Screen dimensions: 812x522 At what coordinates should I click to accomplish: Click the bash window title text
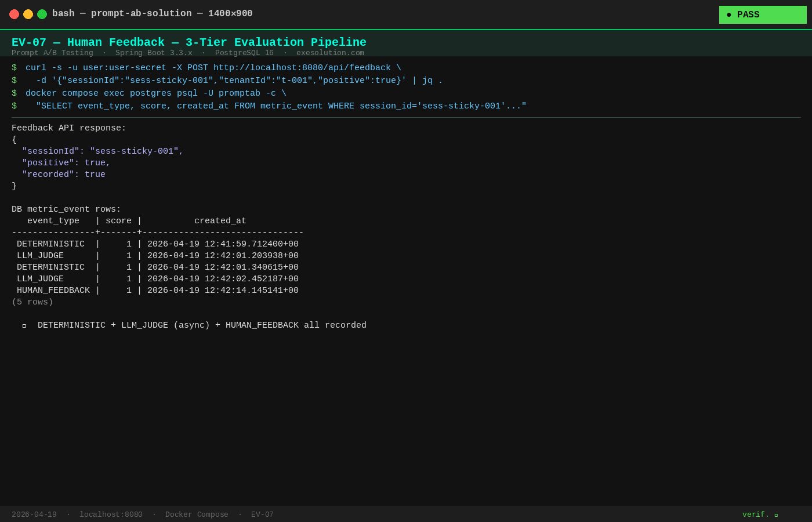pyautogui.click(x=152, y=13)
